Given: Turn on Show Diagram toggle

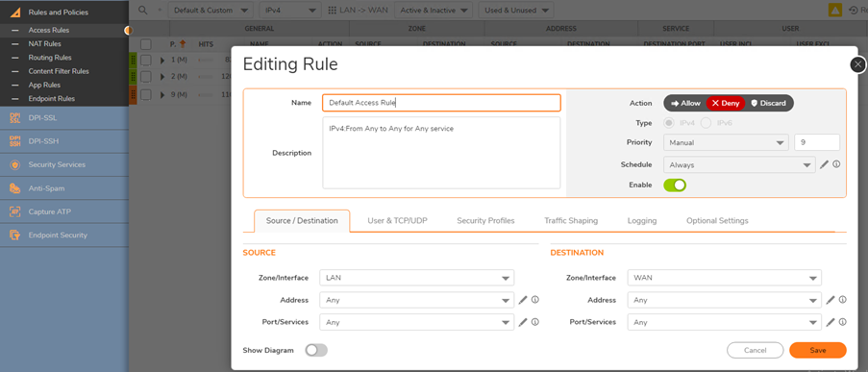Looking at the screenshot, I should tap(316, 350).
